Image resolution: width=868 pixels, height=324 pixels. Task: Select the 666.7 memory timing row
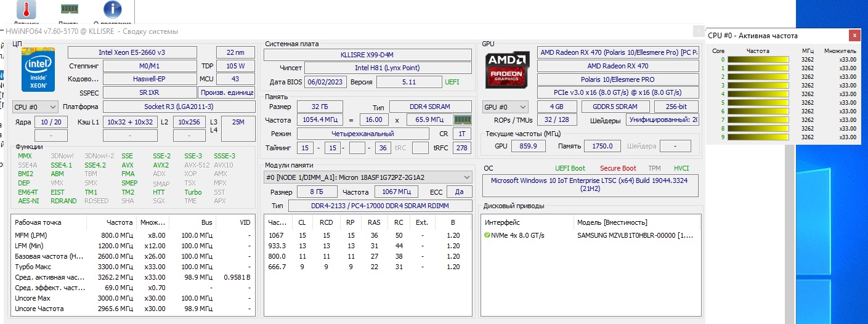coord(368,267)
